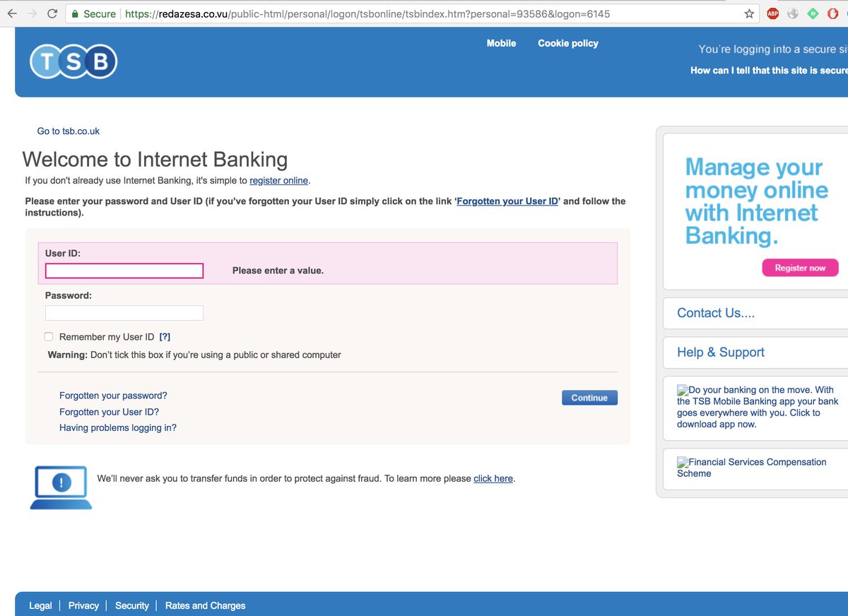Viewport: 848px width, 616px height.
Task: Open the Help & Support panel
Action: (755, 352)
